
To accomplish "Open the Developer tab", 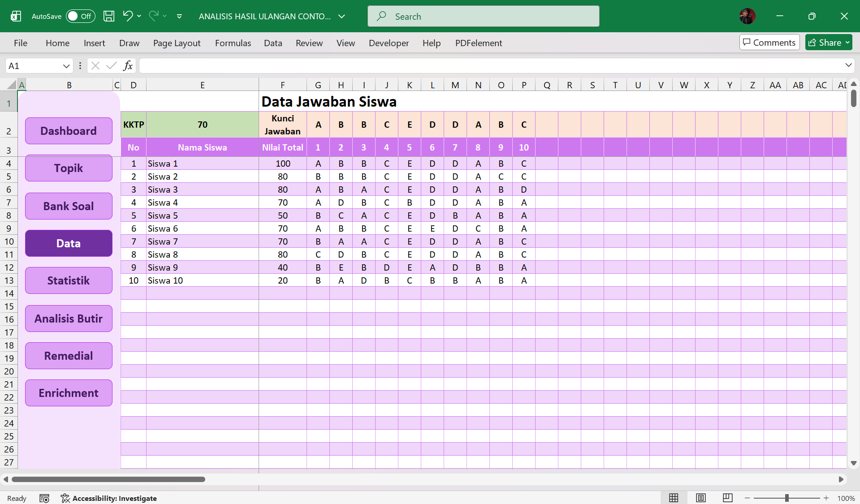I will 389,43.
